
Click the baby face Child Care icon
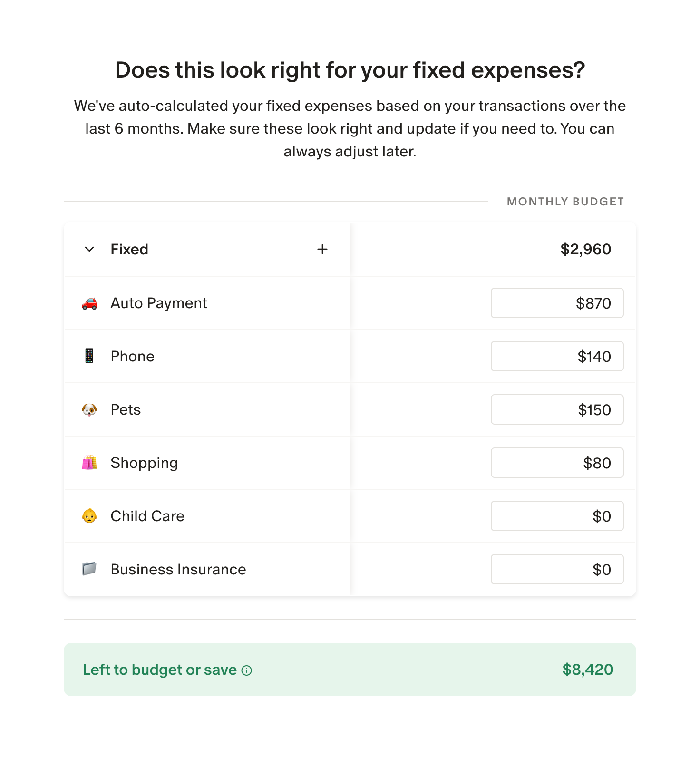pos(89,516)
